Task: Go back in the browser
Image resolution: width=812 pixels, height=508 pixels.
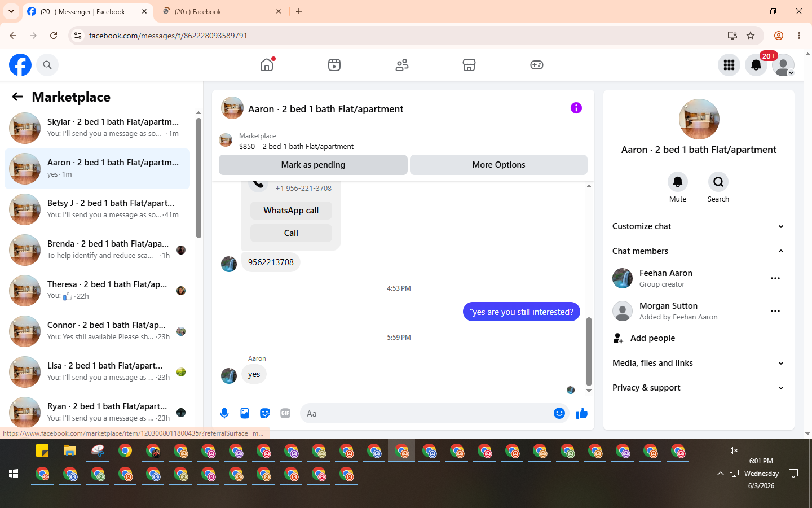Action: [x=13, y=36]
